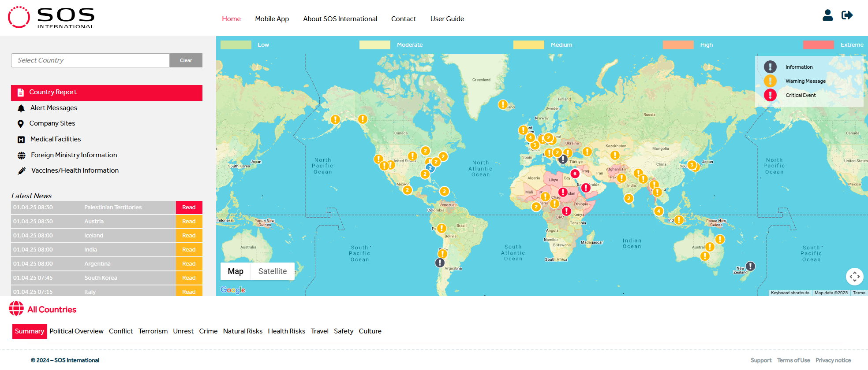Open the Mobile App page
This screenshot has height=370, width=868.
click(x=272, y=19)
